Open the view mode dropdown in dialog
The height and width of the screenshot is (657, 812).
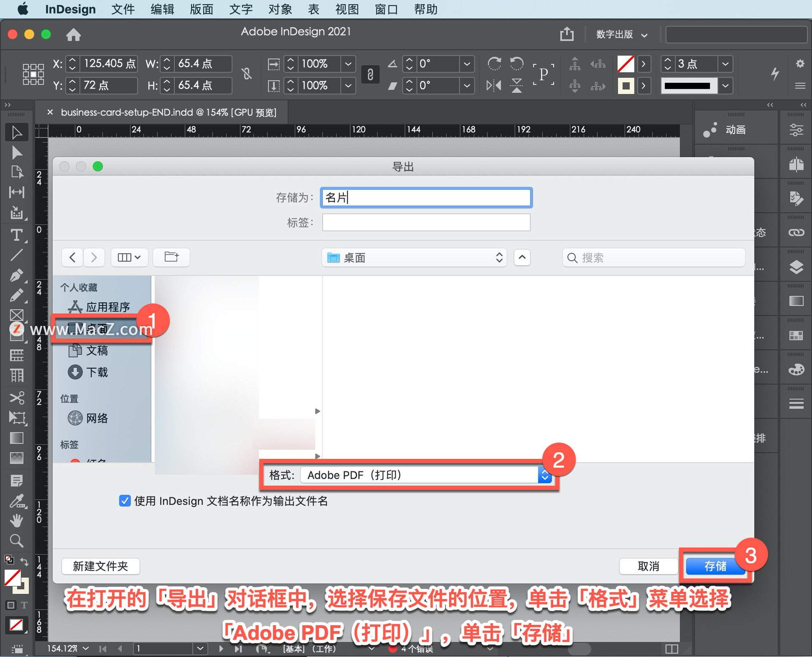pyautogui.click(x=129, y=257)
